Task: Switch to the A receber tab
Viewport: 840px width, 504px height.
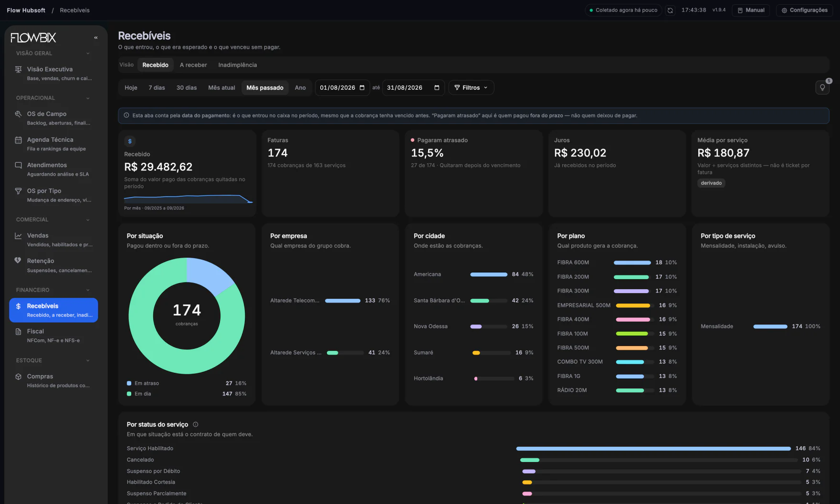Action: [x=193, y=65]
